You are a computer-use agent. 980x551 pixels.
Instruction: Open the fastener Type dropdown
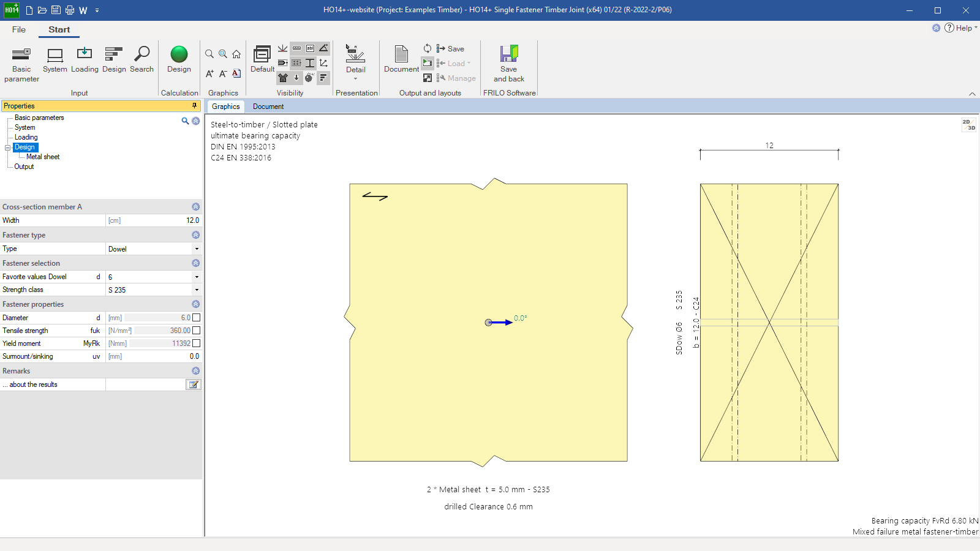(197, 249)
